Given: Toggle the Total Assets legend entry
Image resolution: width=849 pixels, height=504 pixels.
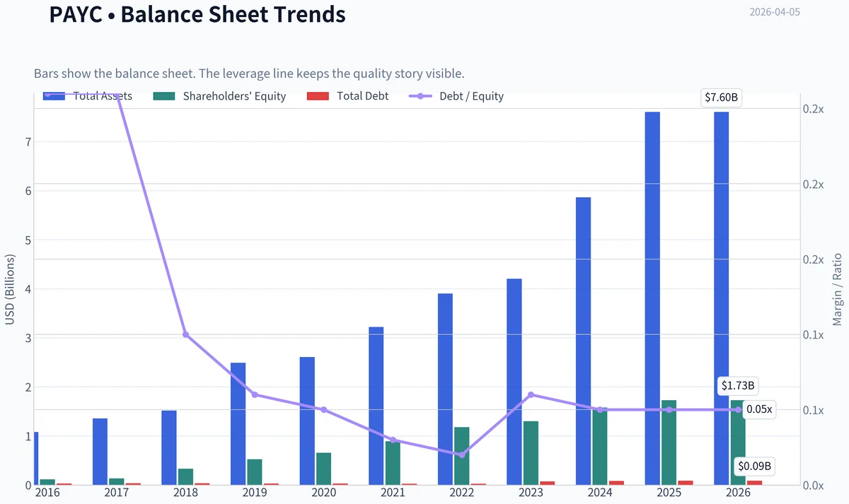Looking at the screenshot, I should [x=88, y=96].
